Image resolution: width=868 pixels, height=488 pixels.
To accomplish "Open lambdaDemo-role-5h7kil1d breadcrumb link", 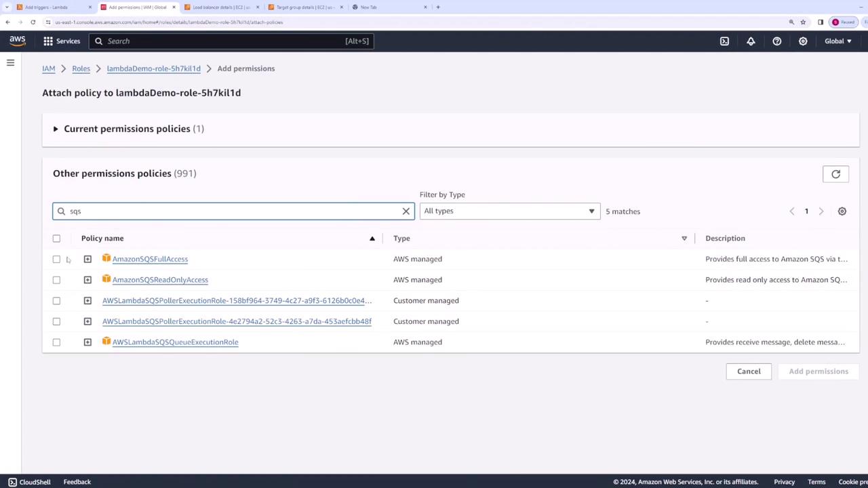I will tap(153, 68).
